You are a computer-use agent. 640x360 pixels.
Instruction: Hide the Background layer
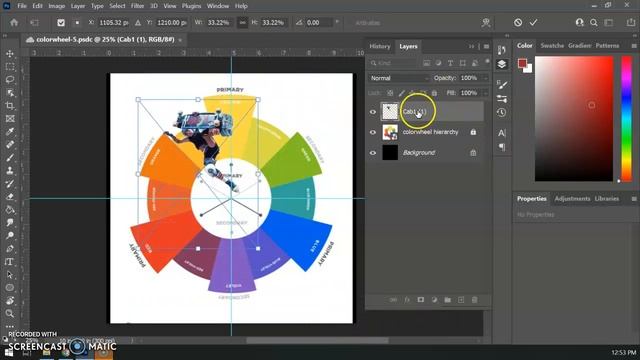point(373,153)
